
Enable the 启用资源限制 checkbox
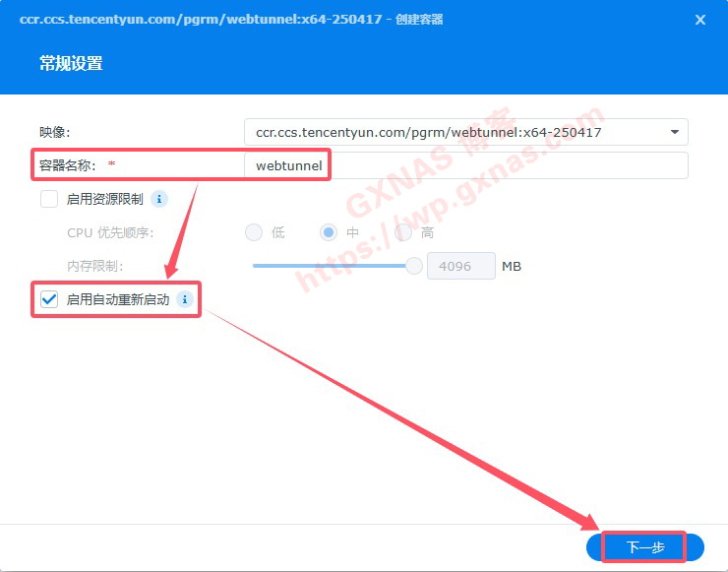(49, 199)
